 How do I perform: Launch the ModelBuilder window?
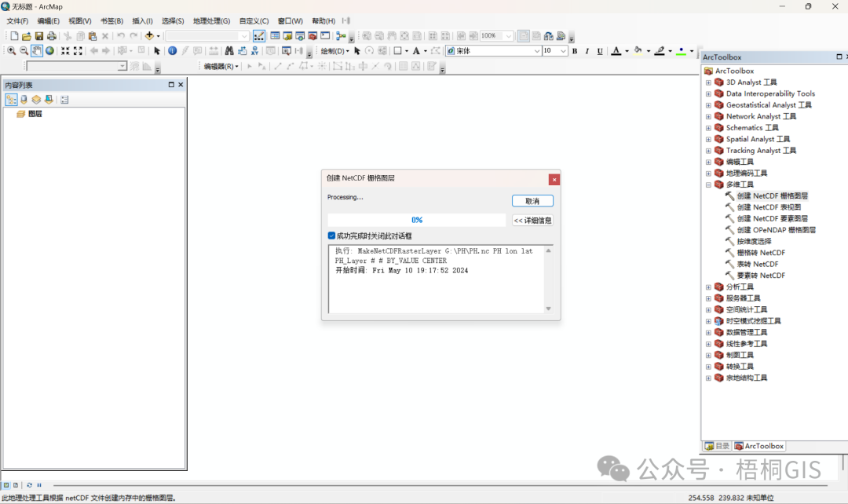pyautogui.click(x=341, y=36)
